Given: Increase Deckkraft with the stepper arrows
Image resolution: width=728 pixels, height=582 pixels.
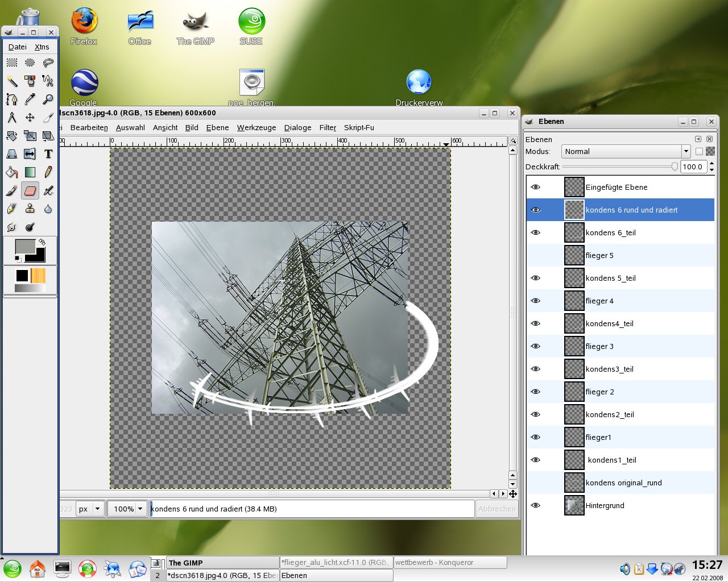Looking at the screenshot, I should click(x=711, y=164).
